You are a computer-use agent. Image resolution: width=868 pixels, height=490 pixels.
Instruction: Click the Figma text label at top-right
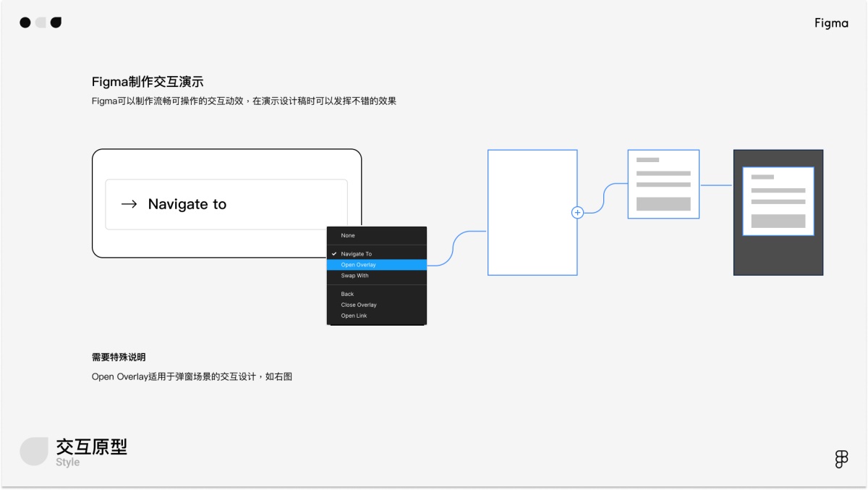(831, 23)
